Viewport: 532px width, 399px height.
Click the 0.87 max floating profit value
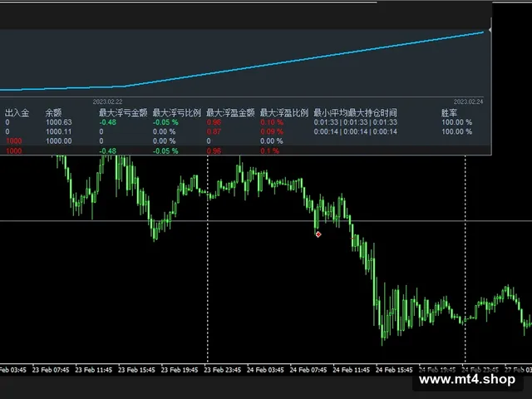pos(214,131)
